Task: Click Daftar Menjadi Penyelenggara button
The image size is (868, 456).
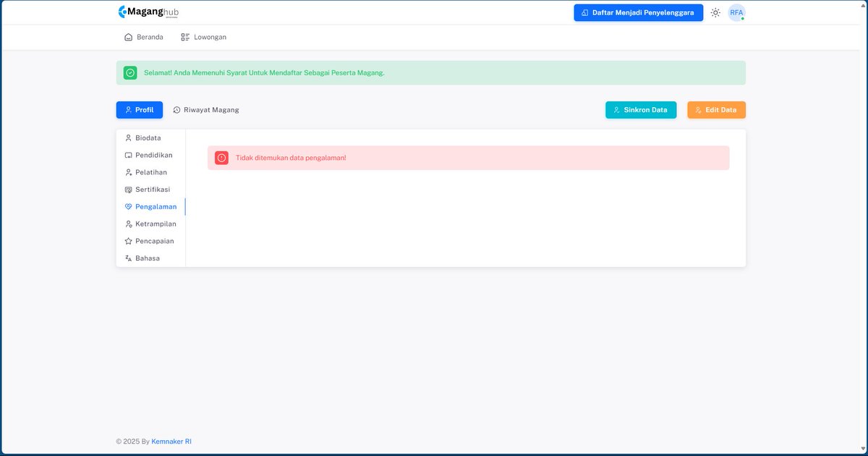Action: [638, 12]
